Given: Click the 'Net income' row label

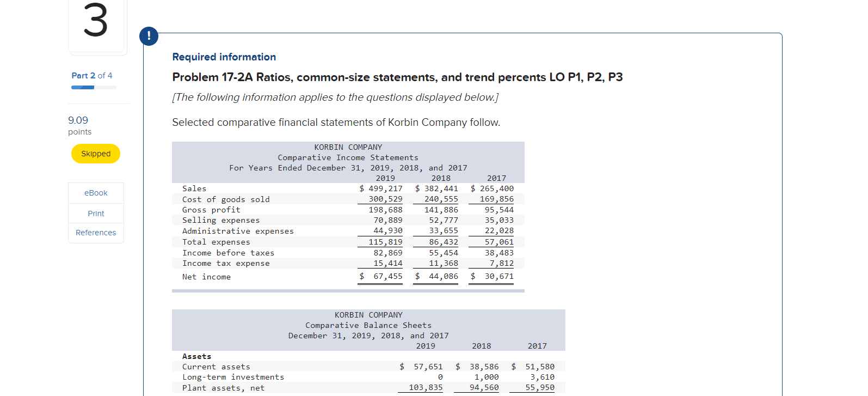Looking at the screenshot, I should point(206,277).
